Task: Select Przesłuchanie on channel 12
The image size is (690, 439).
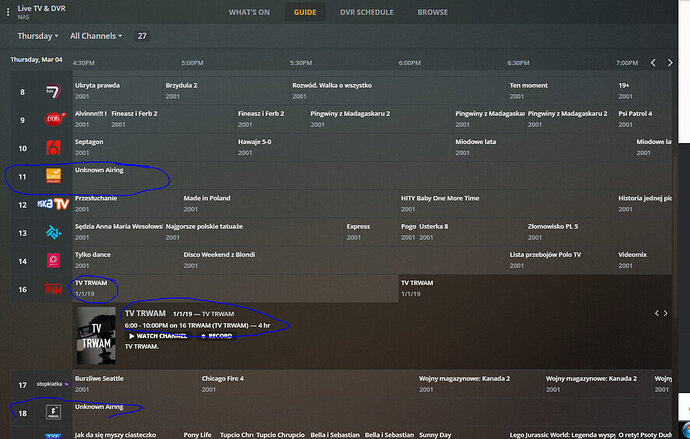Action: tap(127, 204)
